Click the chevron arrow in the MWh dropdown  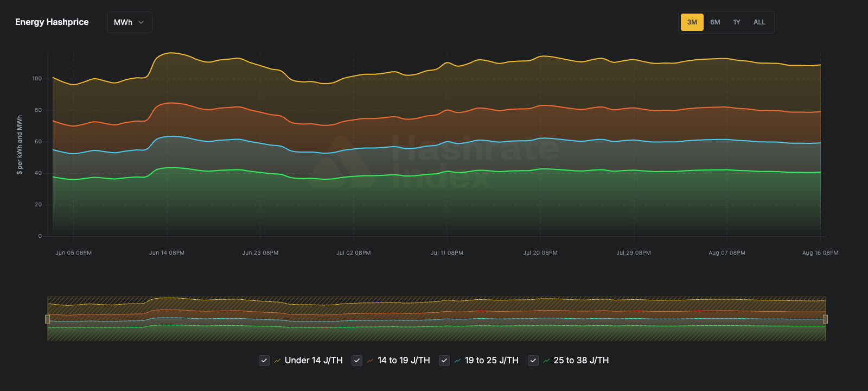tap(141, 22)
